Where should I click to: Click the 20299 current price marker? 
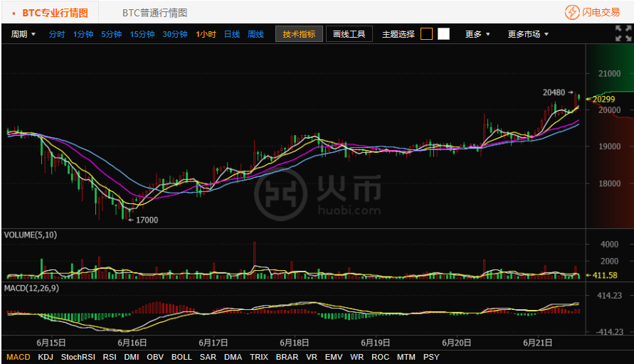pos(601,99)
